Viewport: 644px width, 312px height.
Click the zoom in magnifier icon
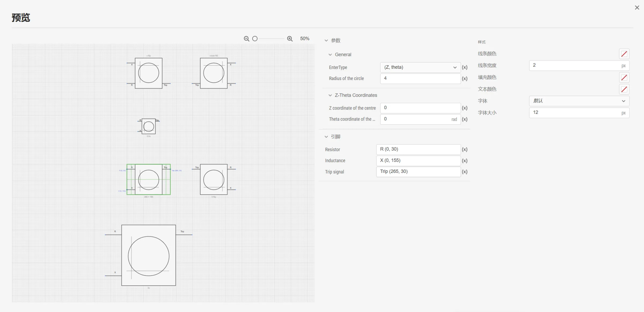pyautogui.click(x=290, y=39)
